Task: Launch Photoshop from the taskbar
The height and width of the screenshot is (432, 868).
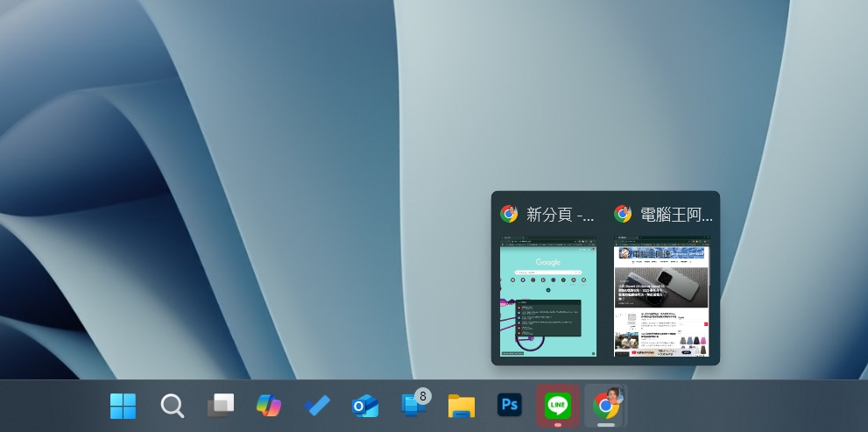Action: pyautogui.click(x=509, y=406)
